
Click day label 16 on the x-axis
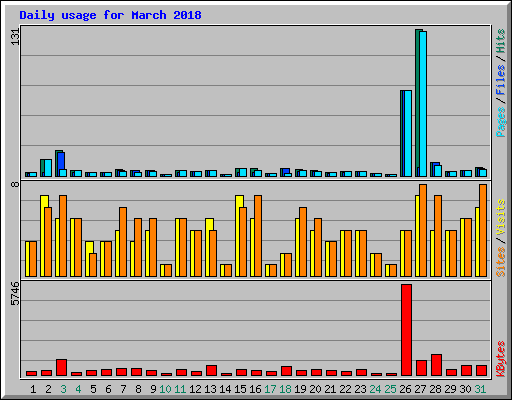[x=255, y=389]
